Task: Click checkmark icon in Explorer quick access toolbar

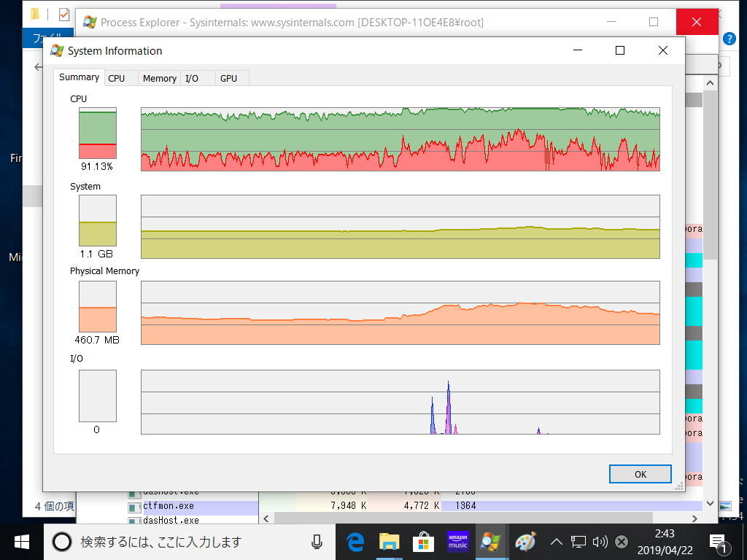Action: click(64, 15)
